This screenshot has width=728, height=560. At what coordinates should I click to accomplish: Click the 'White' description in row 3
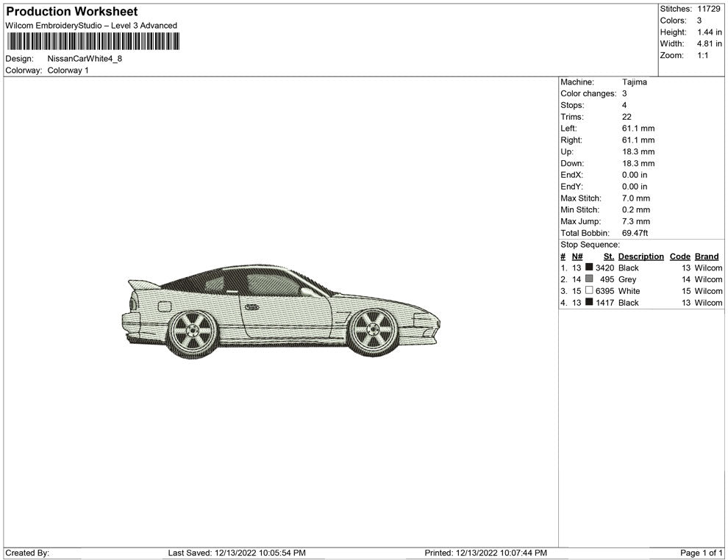click(x=629, y=291)
